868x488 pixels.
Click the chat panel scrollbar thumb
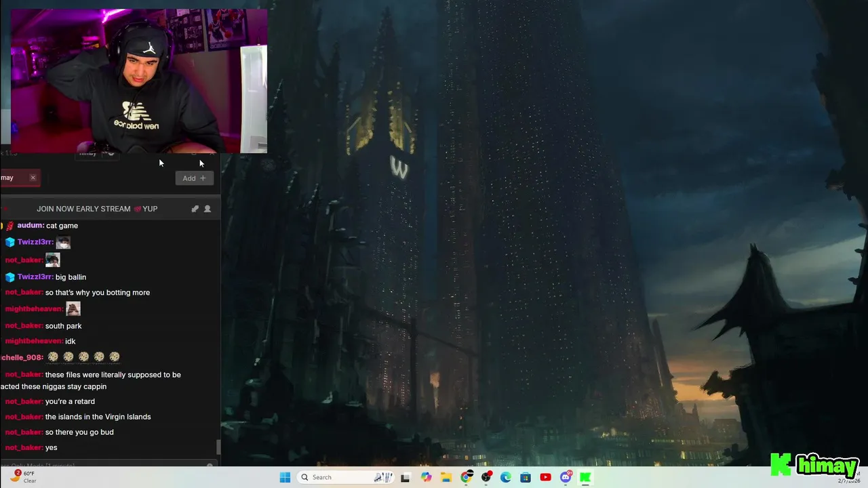tap(218, 447)
